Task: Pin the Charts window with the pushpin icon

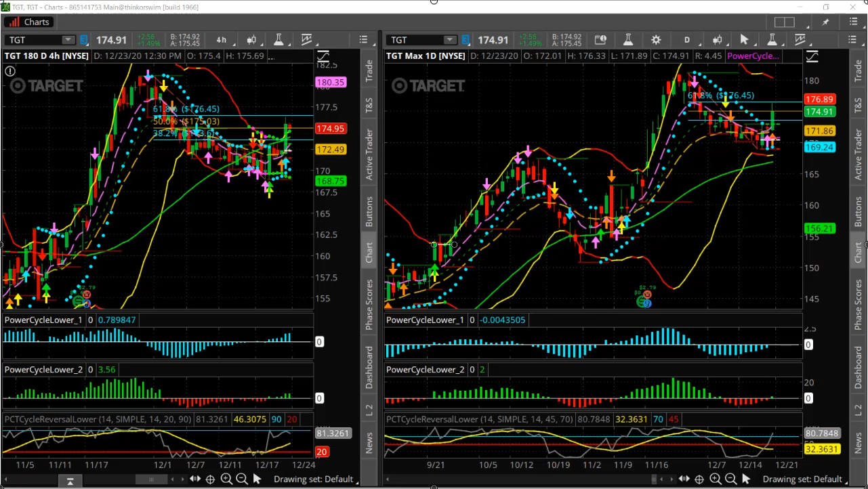Action: click(x=826, y=22)
